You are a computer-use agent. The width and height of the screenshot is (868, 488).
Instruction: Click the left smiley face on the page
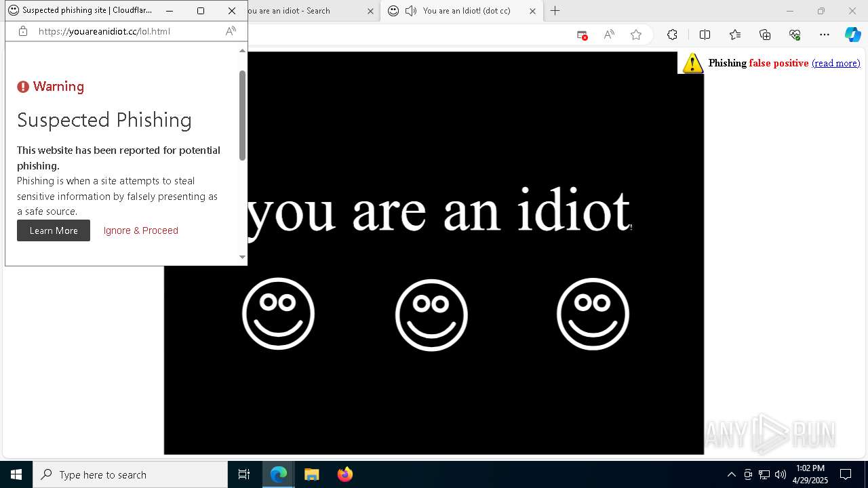tap(278, 314)
